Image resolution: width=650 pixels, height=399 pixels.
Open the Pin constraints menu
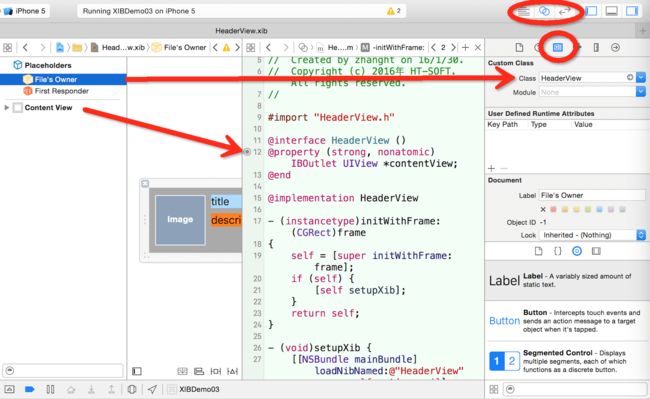click(216, 371)
